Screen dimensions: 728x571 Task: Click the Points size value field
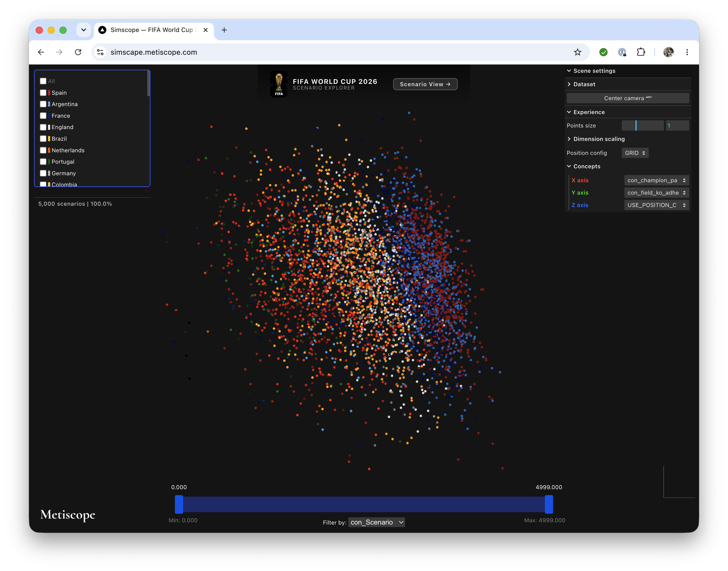677,126
